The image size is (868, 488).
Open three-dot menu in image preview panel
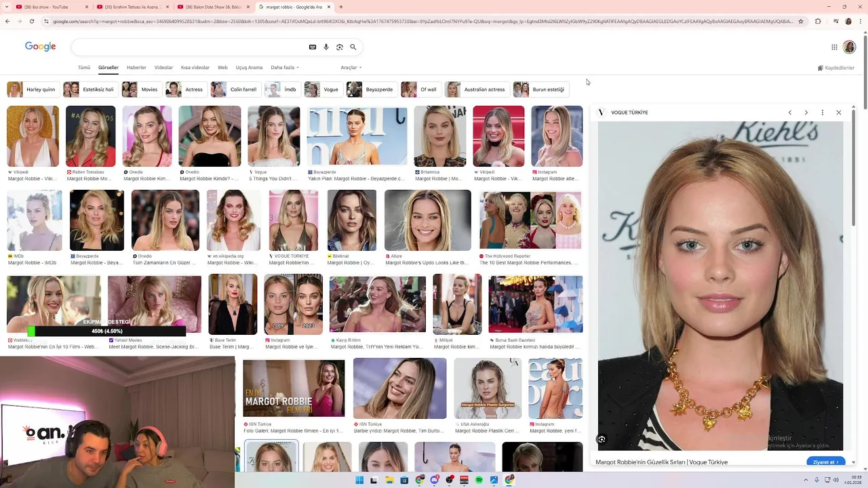[823, 113]
